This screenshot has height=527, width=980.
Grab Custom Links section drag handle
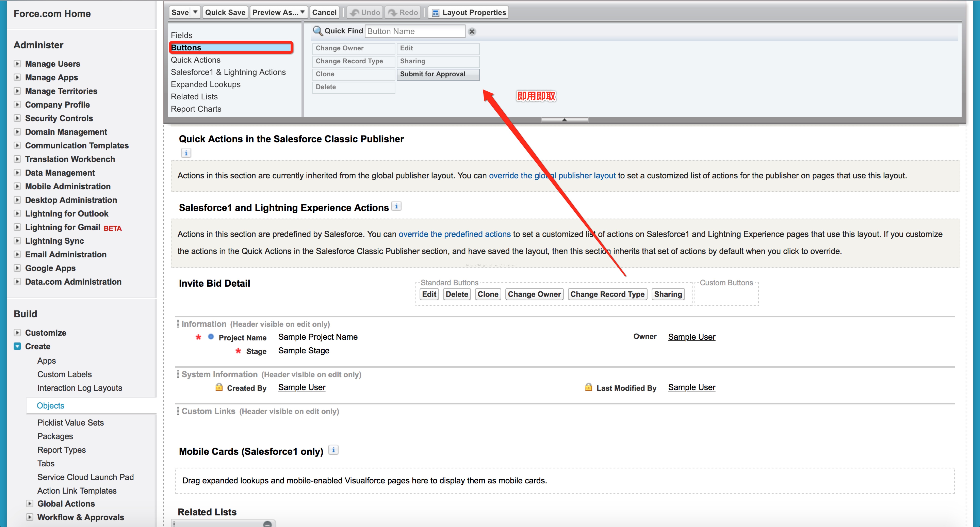point(178,411)
